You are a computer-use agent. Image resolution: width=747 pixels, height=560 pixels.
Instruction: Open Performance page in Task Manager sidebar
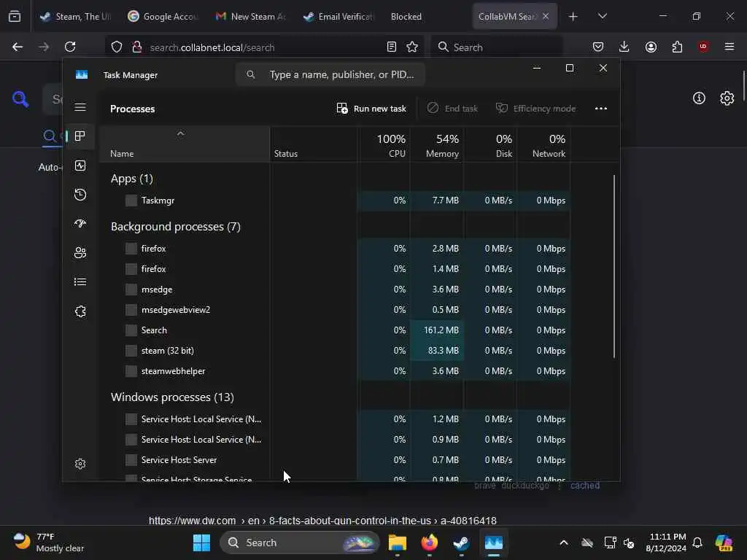[80, 166]
